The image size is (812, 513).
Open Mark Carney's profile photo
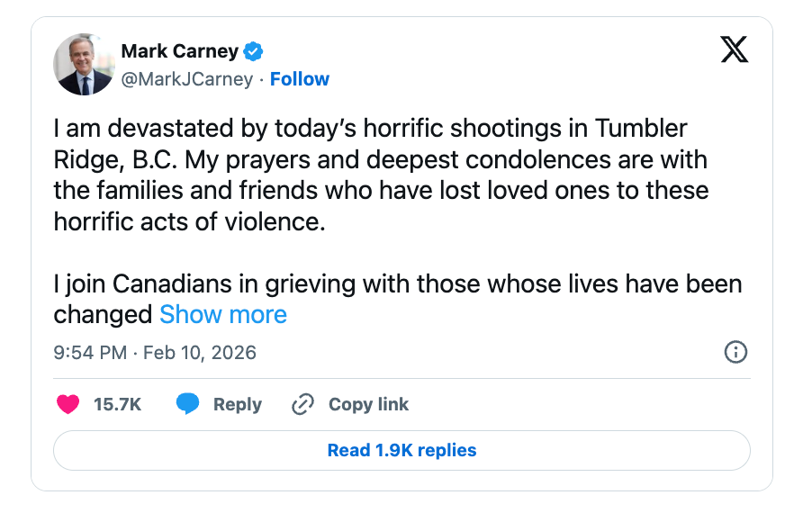point(84,65)
